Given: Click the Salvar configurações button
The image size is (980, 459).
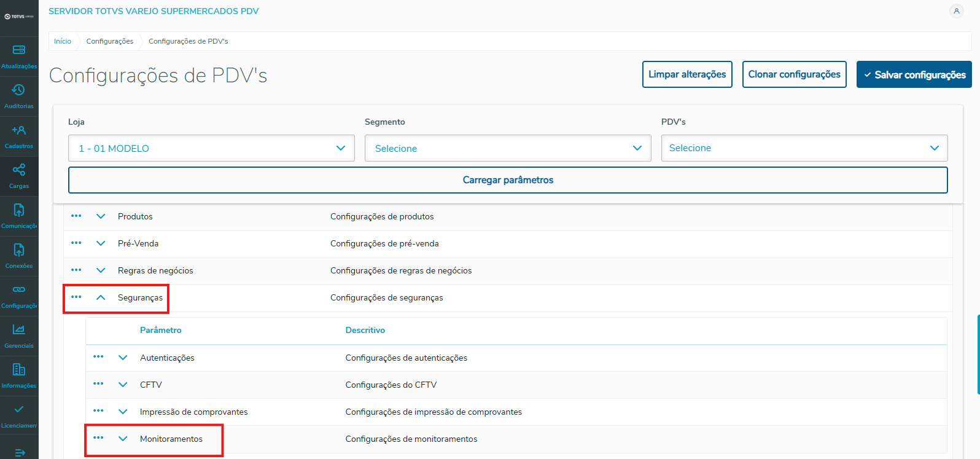Looking at the screenshot, I should (x=914, y=74).
